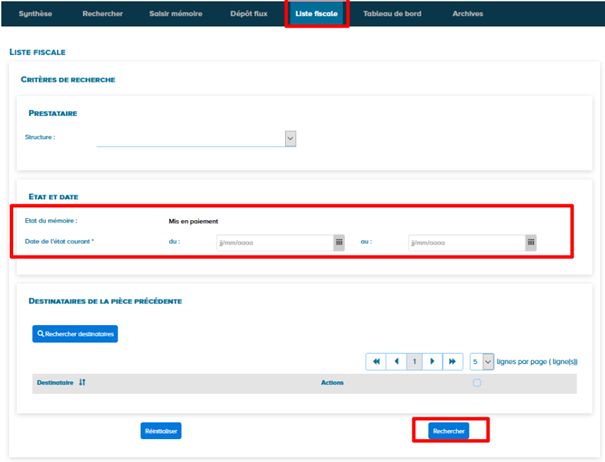Open the Dépôt flux tab

point(247,14)
